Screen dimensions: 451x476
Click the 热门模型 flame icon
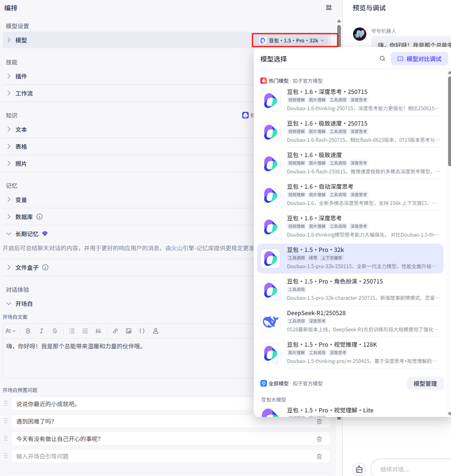264,81
